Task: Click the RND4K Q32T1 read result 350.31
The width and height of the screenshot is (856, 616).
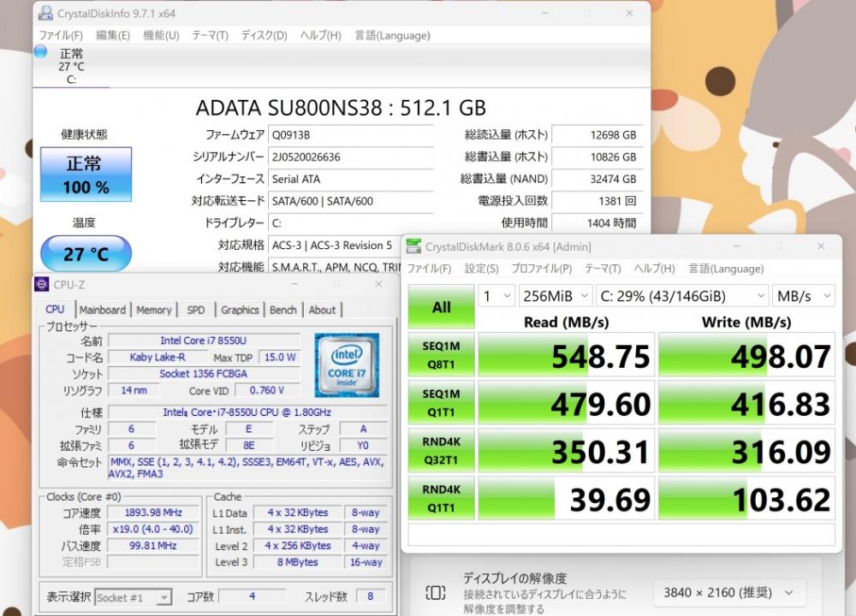Action: pyautogui.click(x=566, y=451)
